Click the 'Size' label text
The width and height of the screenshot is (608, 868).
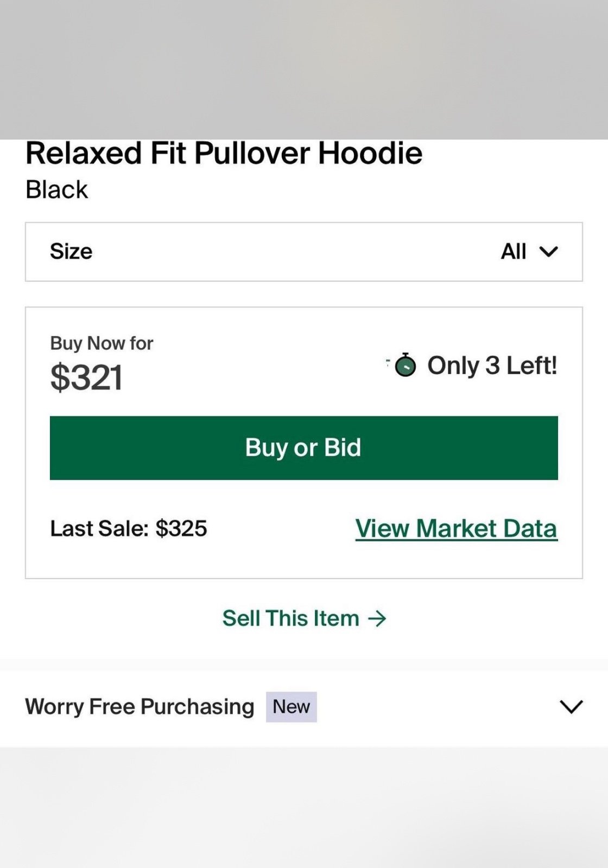71,252
